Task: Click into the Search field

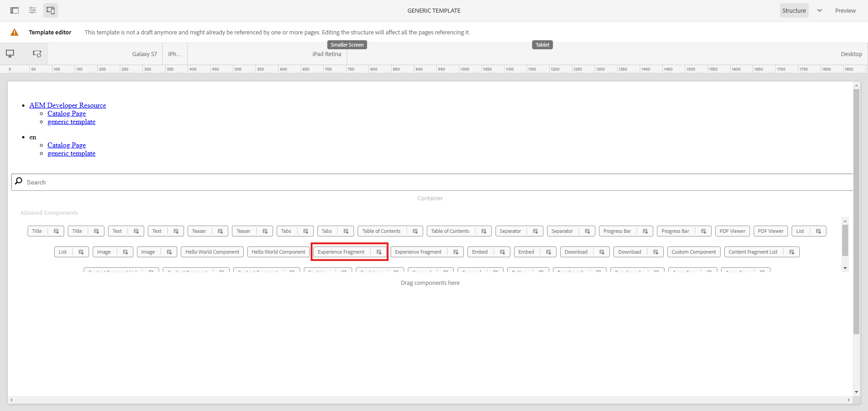Action: (429, 182)
